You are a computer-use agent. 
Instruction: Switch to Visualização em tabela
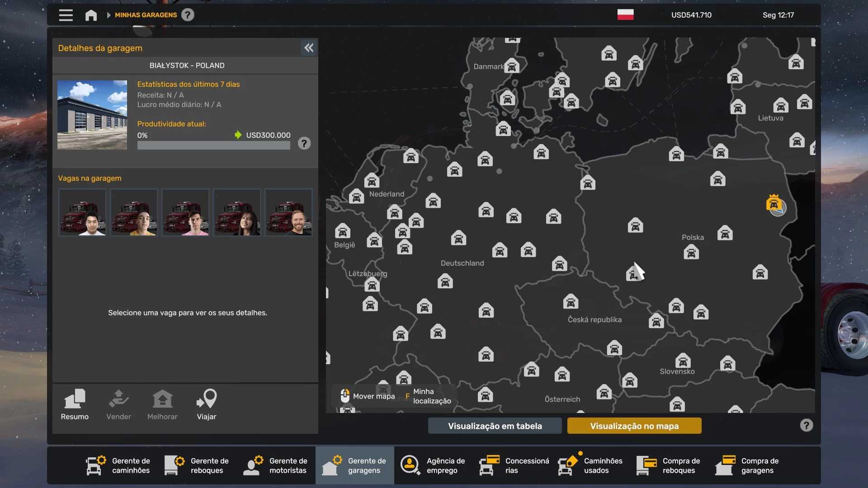coord(495,426)
